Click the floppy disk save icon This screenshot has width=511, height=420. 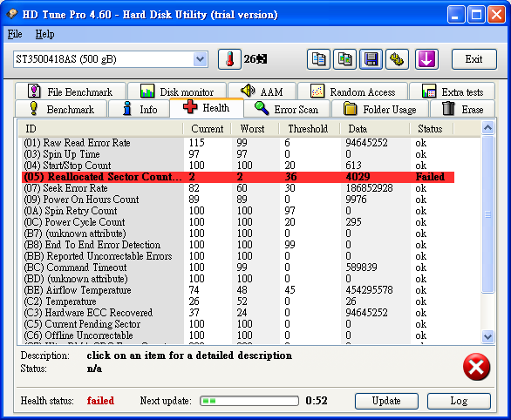(371, 59)
